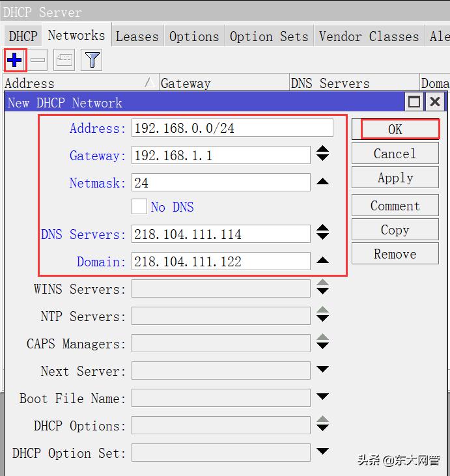
Task: Open the Options tab
Action: pos(194,36)
